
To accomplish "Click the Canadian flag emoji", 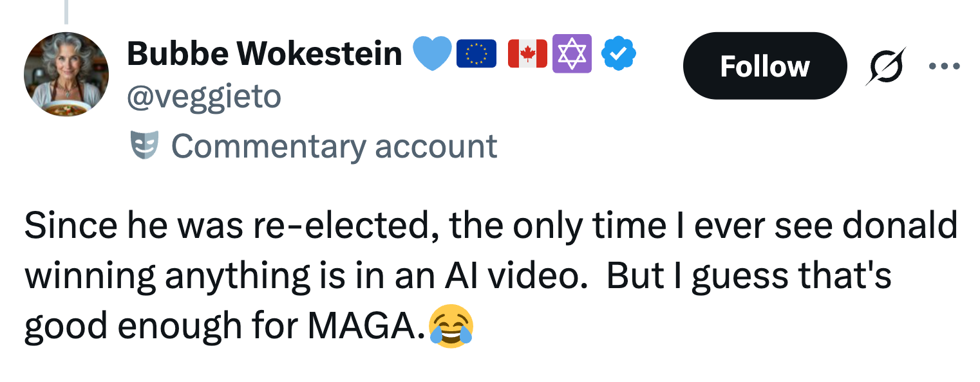I will tap(527, 54).
